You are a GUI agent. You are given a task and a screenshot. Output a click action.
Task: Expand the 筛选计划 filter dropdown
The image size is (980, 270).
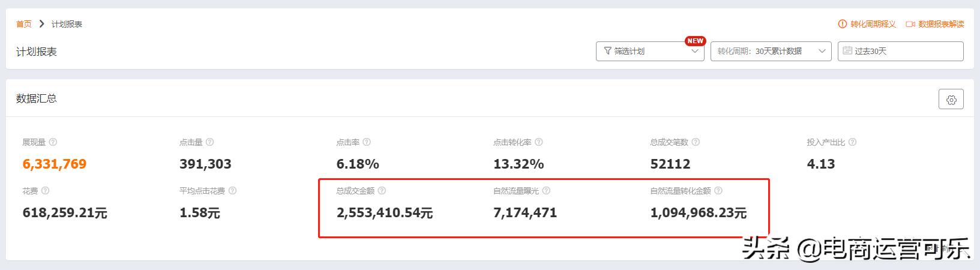tap(650, 52)
